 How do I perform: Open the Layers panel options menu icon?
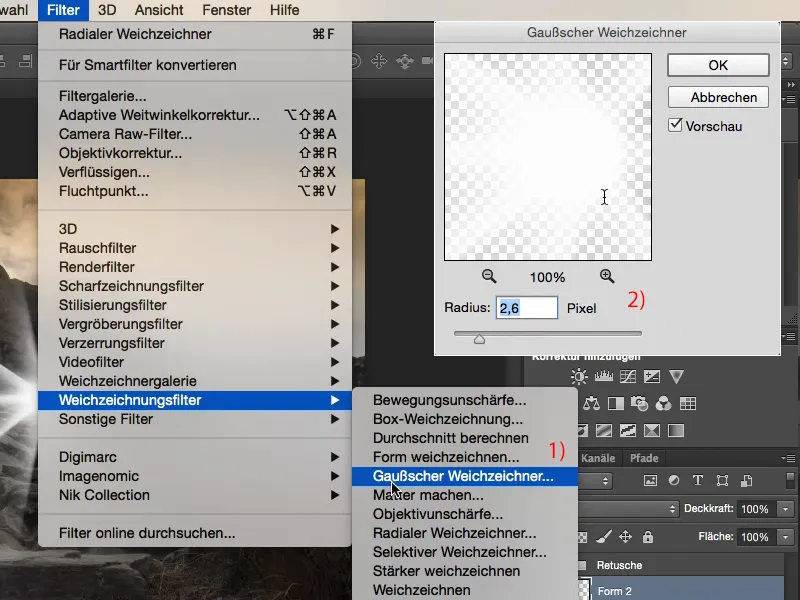click(x=789, y=458)
